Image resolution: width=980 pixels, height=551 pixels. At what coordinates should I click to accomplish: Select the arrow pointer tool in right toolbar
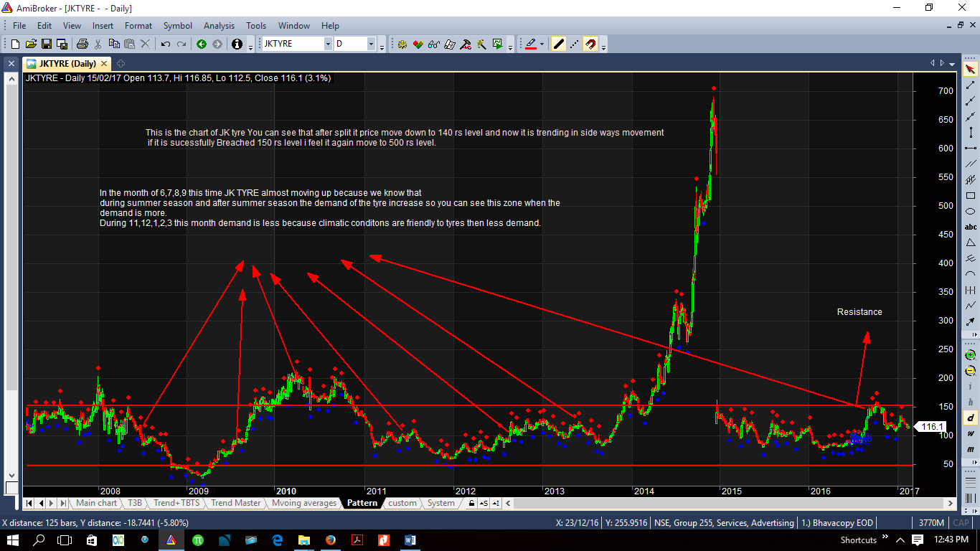coord(970,69)
